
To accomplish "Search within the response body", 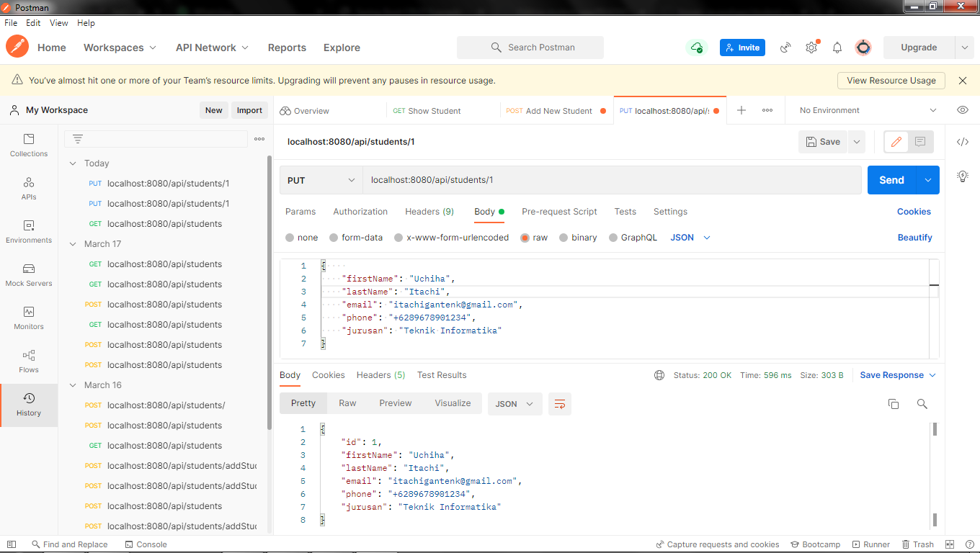I will click(x=922, y=404).
